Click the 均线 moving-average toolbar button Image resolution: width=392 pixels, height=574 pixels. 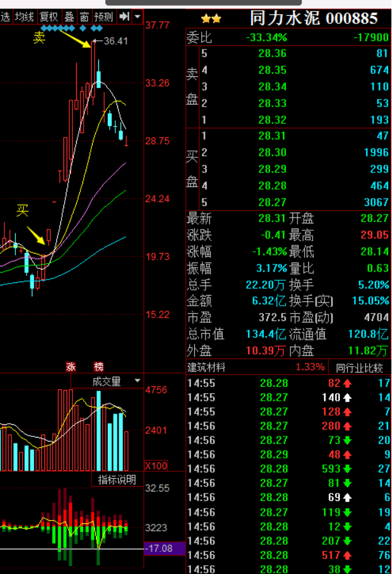pyautogui.click(x=25, y=17)
